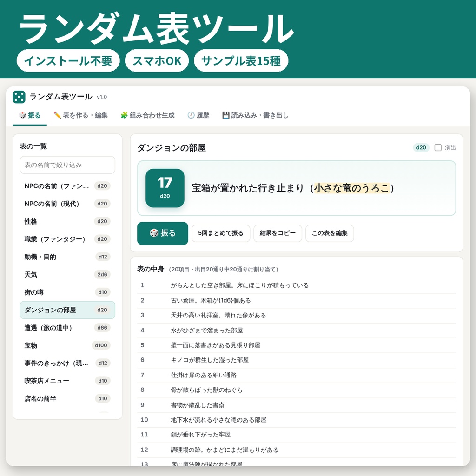Select the 天気 table
The height and width of the screenshot is (476, 476).
point(67,274)
